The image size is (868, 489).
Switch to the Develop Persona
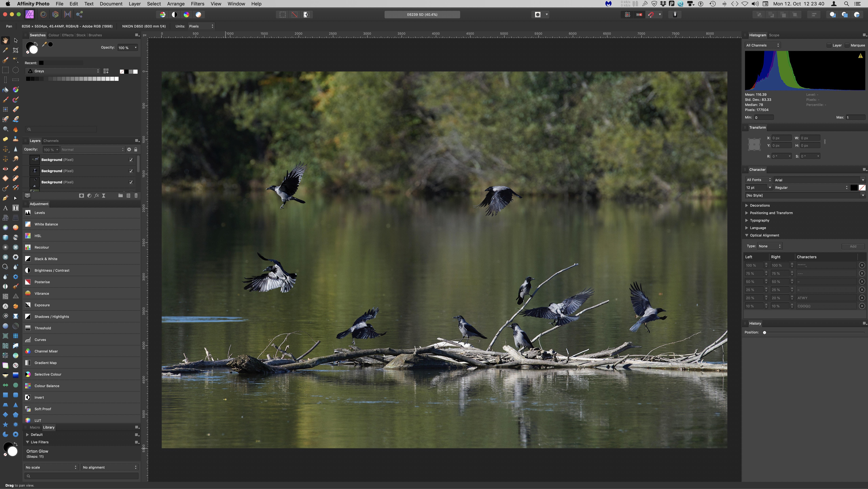pyautogui.click(x=56, y=14)
